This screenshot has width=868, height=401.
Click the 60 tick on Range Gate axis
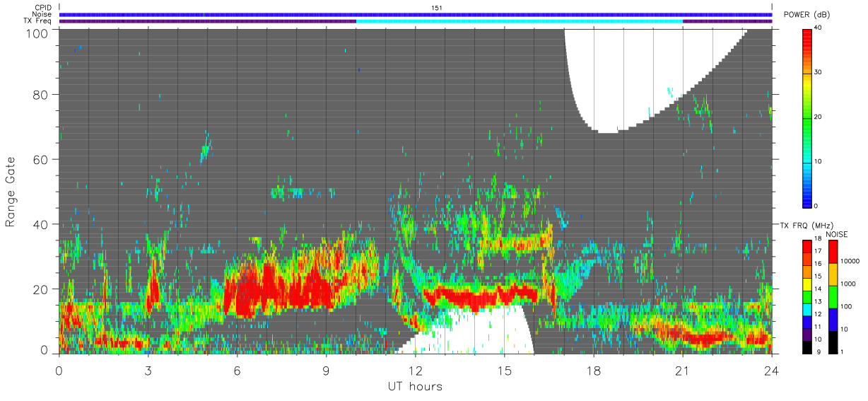[41, 159]
